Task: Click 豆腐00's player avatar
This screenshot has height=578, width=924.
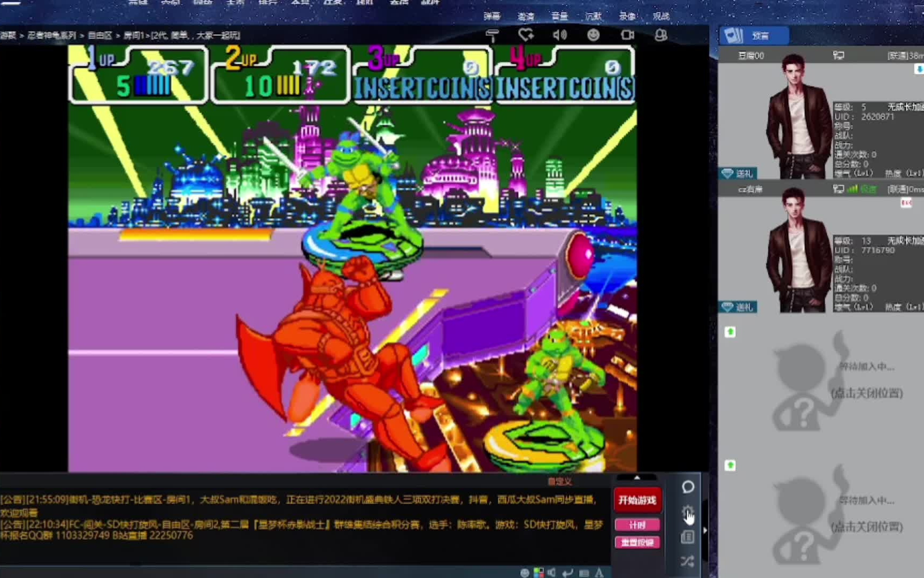Action: point(799,116)
